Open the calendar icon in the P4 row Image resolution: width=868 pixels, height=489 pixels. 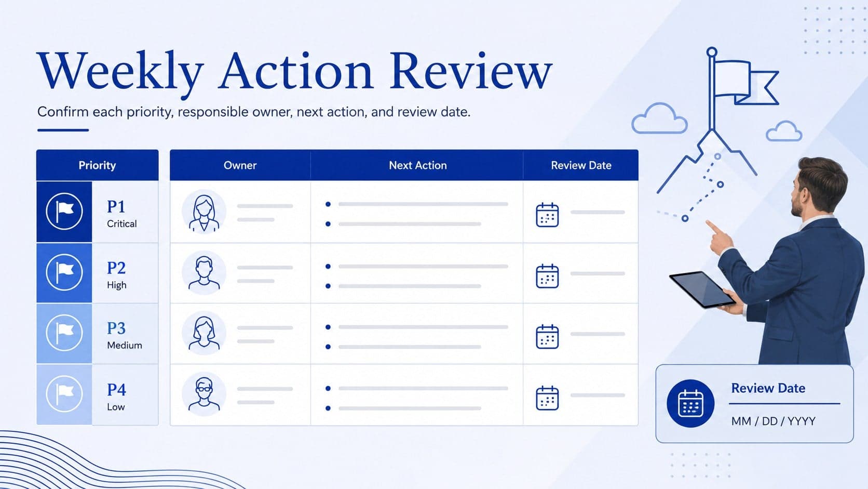point(547,398)
